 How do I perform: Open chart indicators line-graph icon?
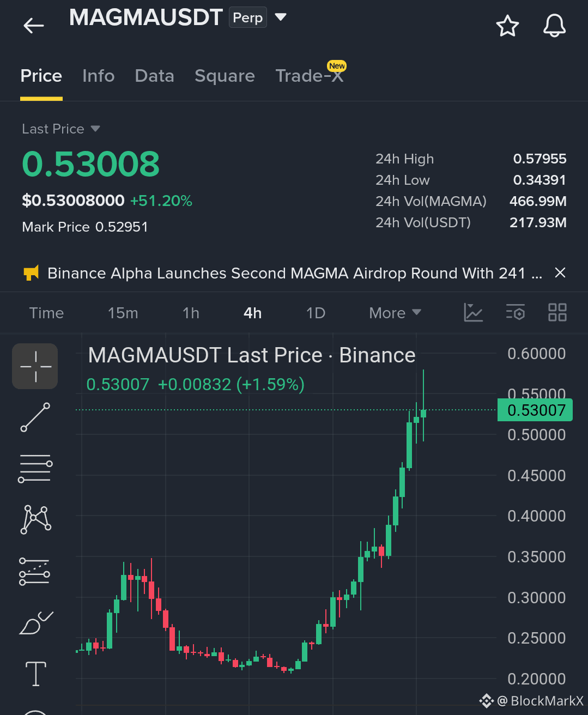coord(473,312)
